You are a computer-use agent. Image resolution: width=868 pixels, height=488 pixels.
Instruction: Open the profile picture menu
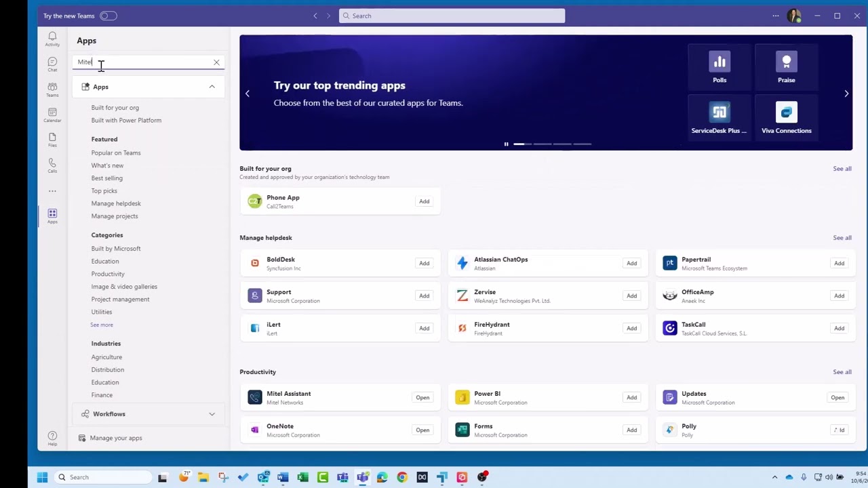(x=794, y=16)
